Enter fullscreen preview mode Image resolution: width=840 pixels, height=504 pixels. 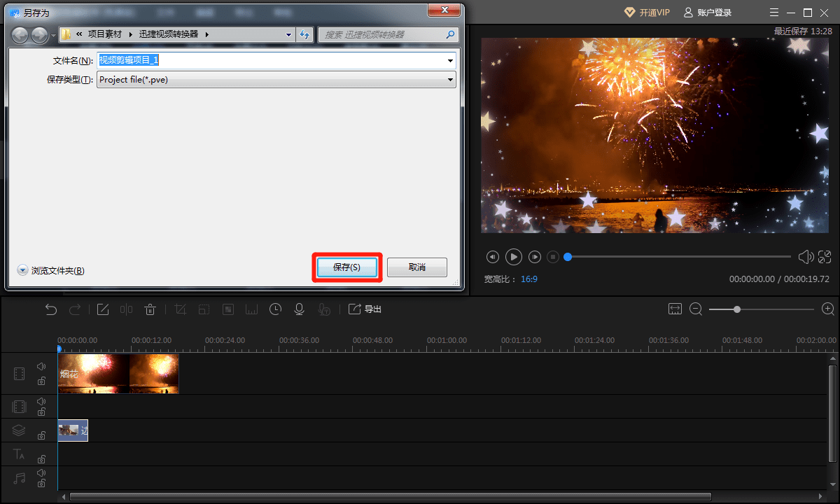[825, 257]
